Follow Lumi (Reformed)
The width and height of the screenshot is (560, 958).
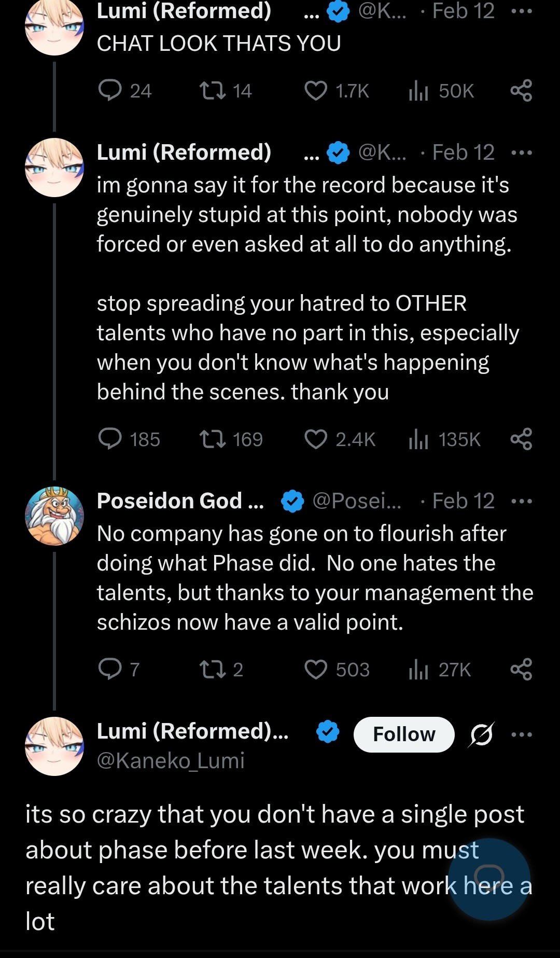tap(404, 734)
